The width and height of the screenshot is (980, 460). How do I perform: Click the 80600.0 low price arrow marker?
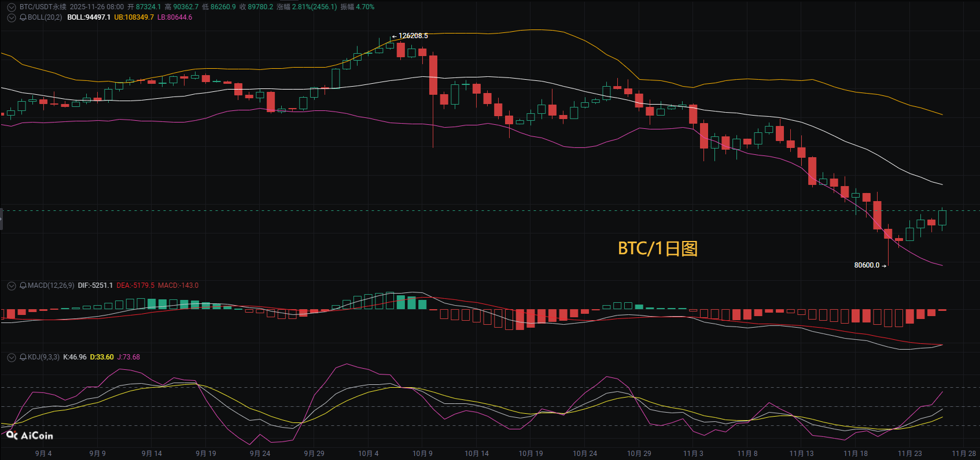tap(870, 265)
